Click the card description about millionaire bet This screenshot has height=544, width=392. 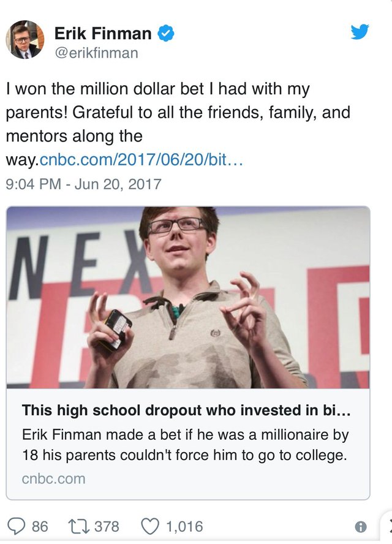[185, 445]
